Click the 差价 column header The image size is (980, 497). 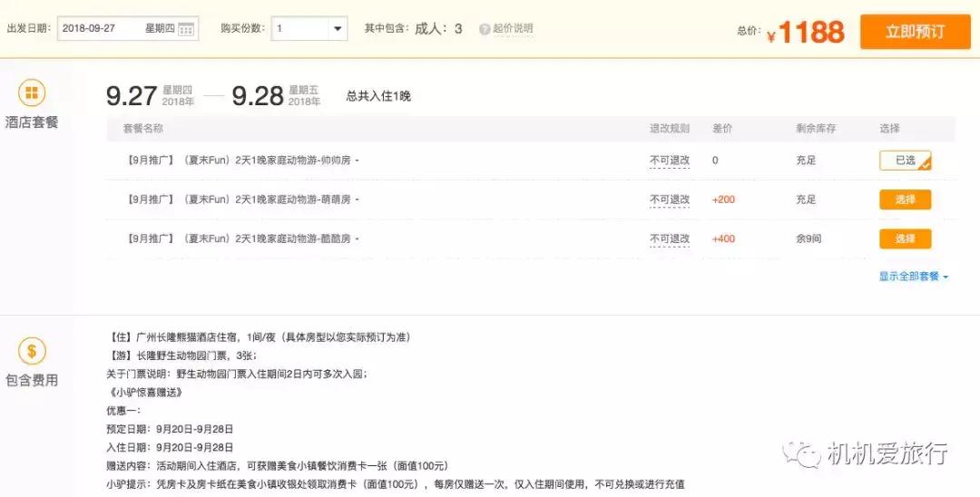coord(722,129)
